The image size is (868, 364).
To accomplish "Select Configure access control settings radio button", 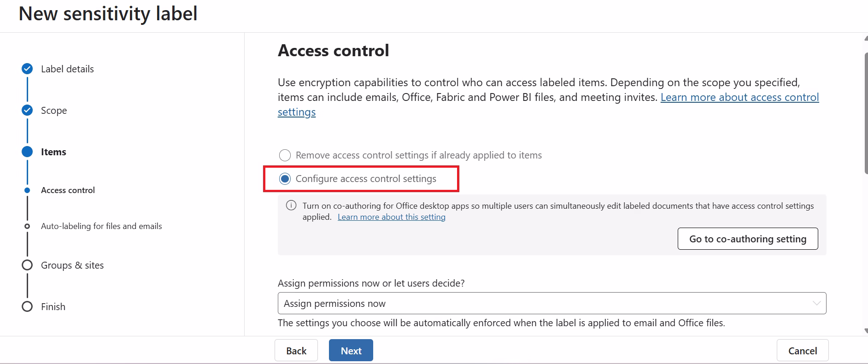I will [285, 179].
